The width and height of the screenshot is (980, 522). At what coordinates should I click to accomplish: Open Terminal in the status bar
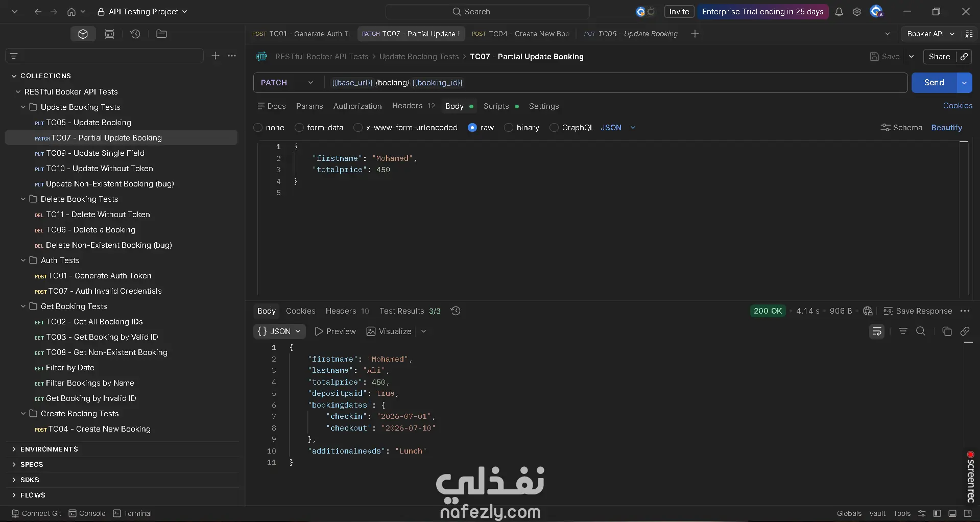(x=132, y=513)
